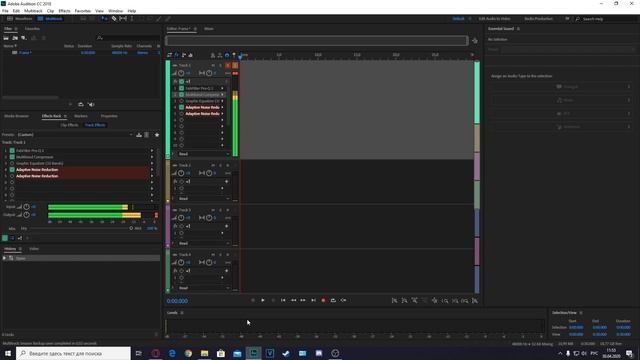Image resolution: width=640 pixels, height=360 pixels.
Task: Switch to the Media Browser tab
Action: tap(17, 116)
